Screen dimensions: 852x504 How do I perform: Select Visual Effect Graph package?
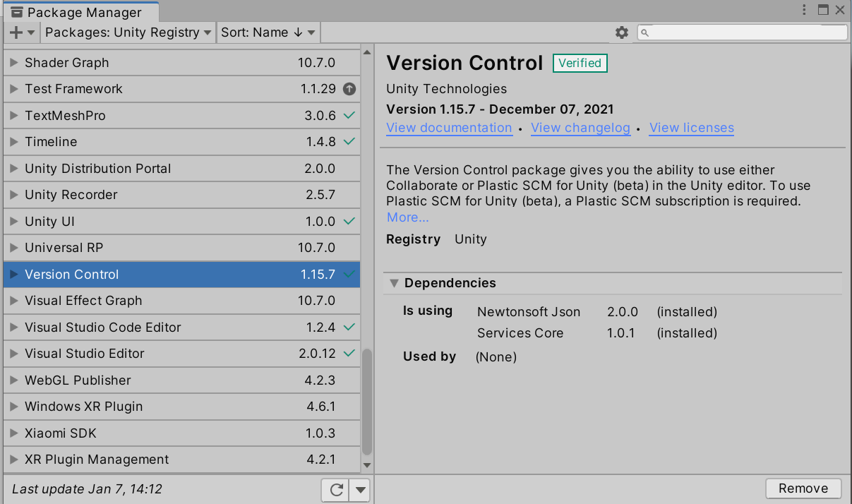pyautogui.click(x=182, y=301)
